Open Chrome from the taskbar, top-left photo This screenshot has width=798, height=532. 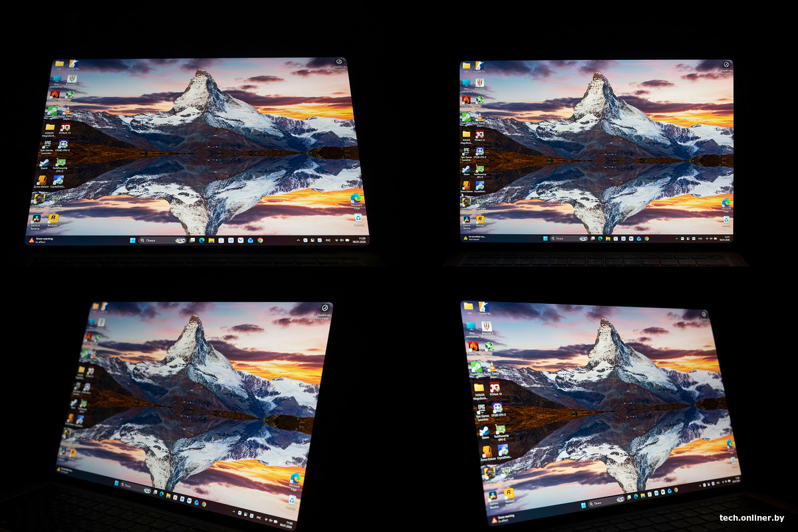[x=260, y=240]
